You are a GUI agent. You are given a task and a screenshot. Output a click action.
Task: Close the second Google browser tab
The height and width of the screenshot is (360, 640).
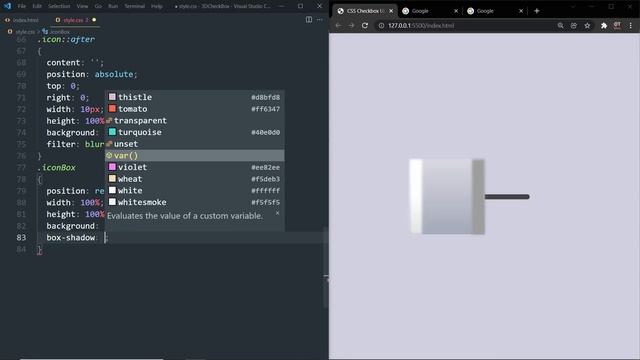click(521, 11)
